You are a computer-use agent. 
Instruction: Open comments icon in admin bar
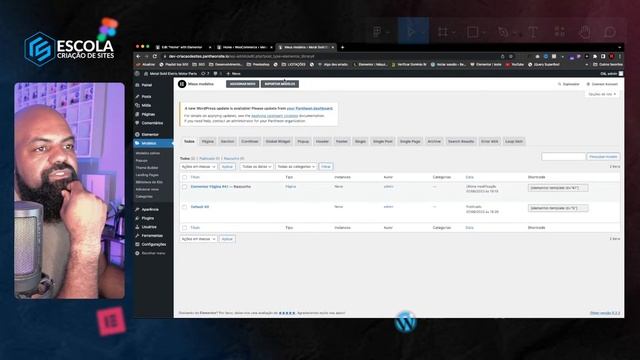tap(216, 73)
